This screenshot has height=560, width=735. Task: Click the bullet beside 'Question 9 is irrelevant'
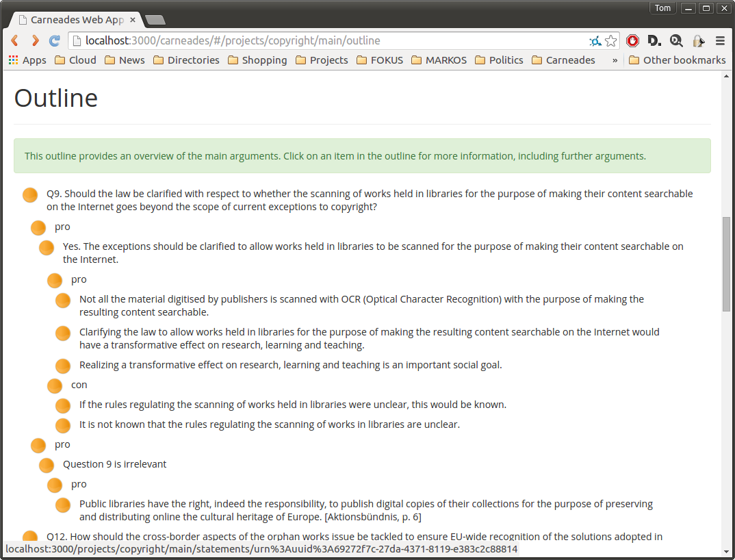pos(47,466)
